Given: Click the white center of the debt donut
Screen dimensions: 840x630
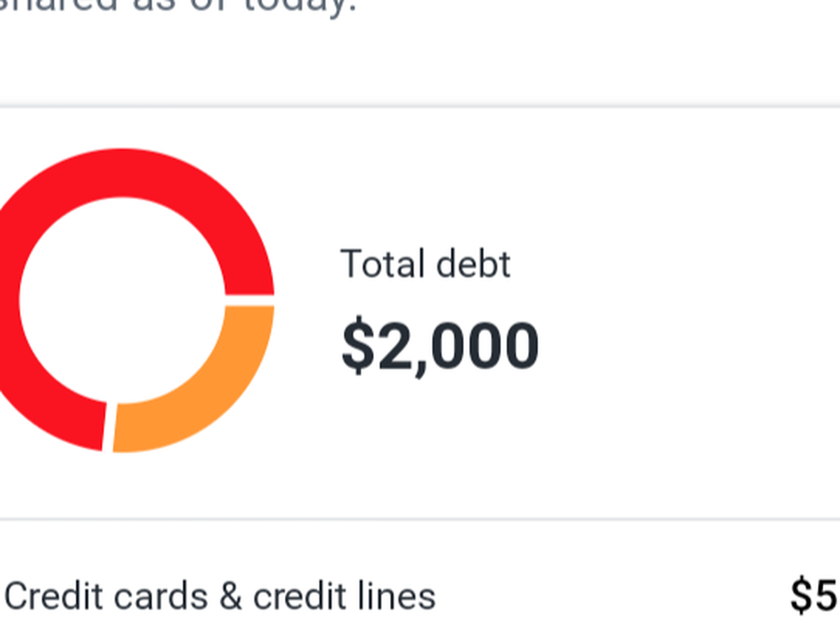Looking at the screenshot, I should (122, 301).
